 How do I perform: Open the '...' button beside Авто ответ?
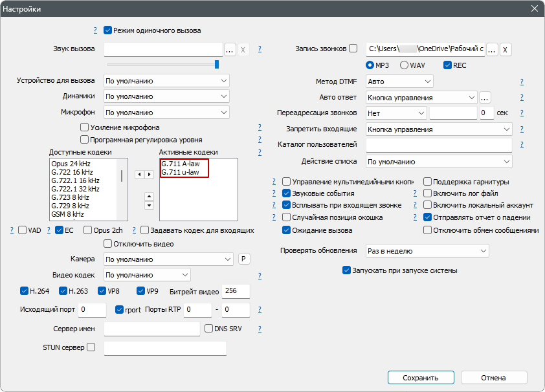(x=485, y=97)
